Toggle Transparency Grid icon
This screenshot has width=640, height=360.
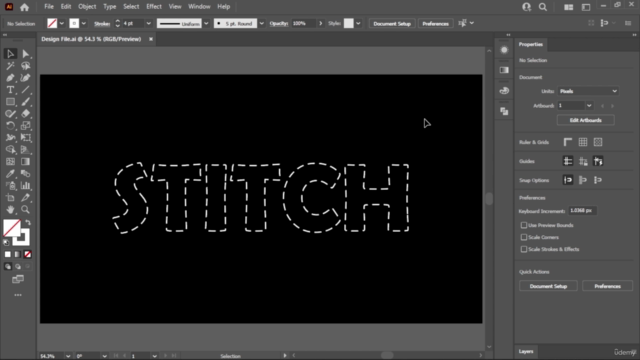point(598,142)
